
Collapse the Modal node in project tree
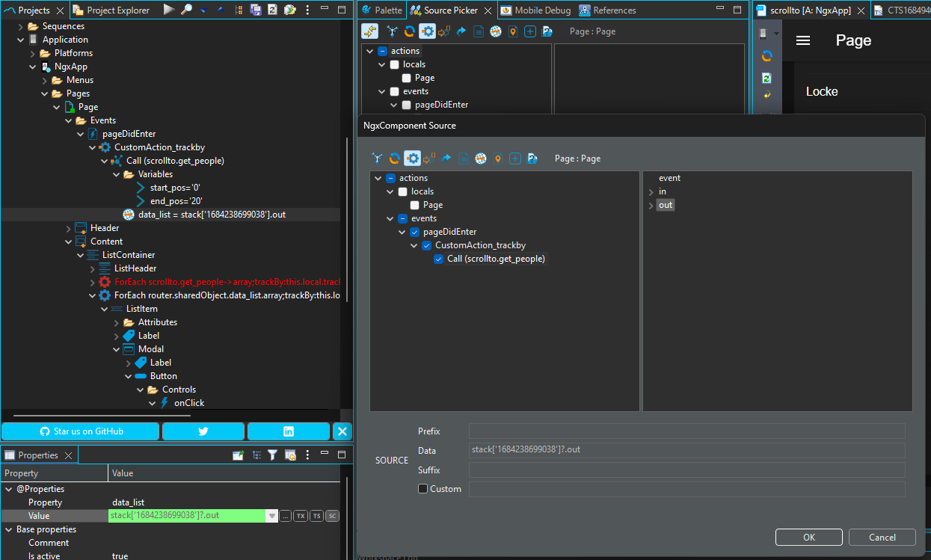coord(117,349)
